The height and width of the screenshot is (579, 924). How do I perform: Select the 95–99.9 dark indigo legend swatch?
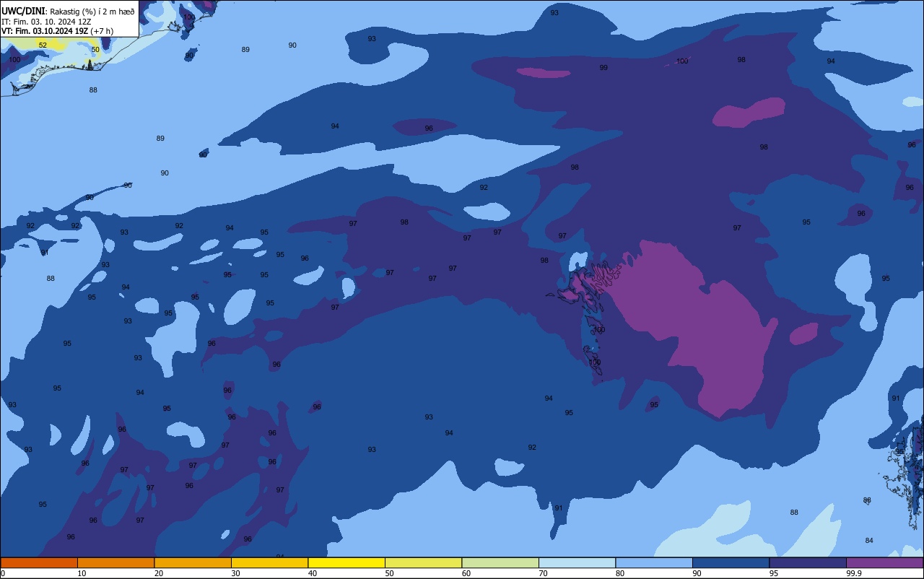pos(808,563)
